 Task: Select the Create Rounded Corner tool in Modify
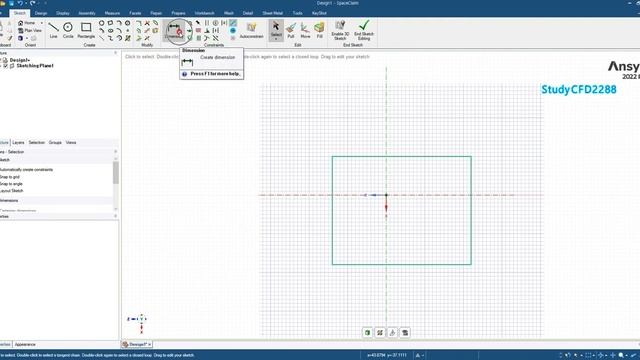(139, 23)
